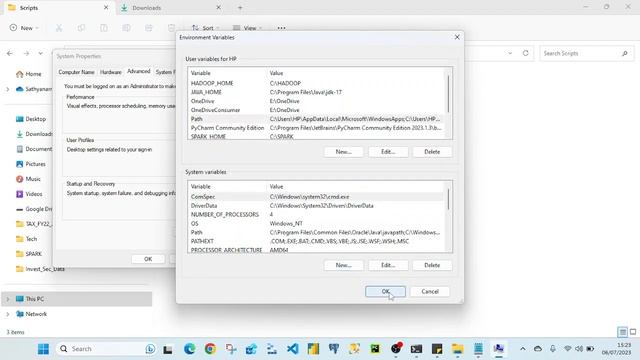Click the User variables list scrollbar
The height and width of the screenshot is (360, 640).
click(x=448, y=93)
